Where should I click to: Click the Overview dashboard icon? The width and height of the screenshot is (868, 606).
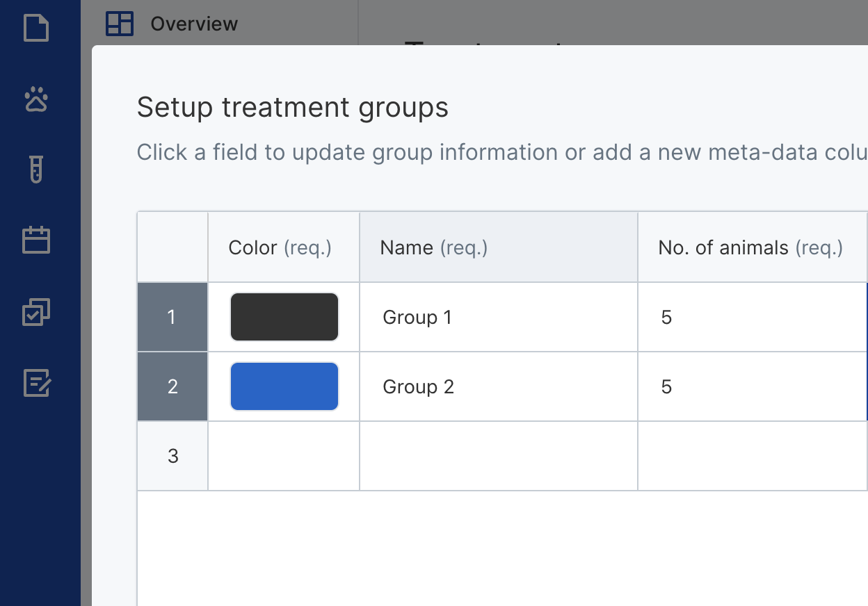119,24
